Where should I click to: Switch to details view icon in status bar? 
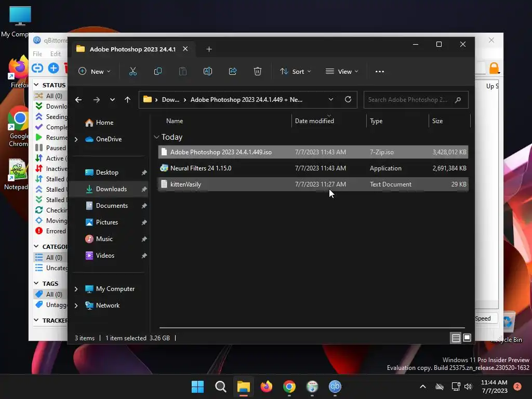(x=456, y=338)
